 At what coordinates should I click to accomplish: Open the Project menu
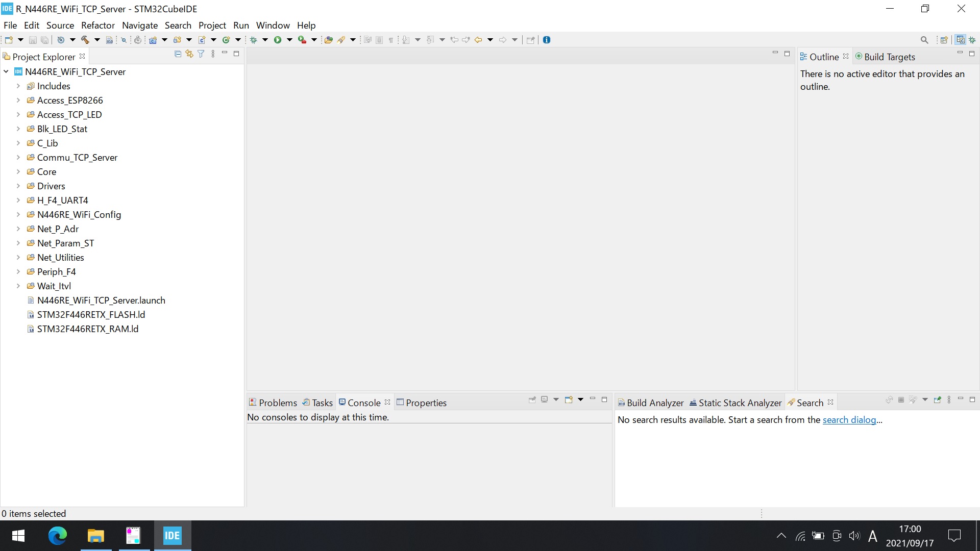pos(212,25)
